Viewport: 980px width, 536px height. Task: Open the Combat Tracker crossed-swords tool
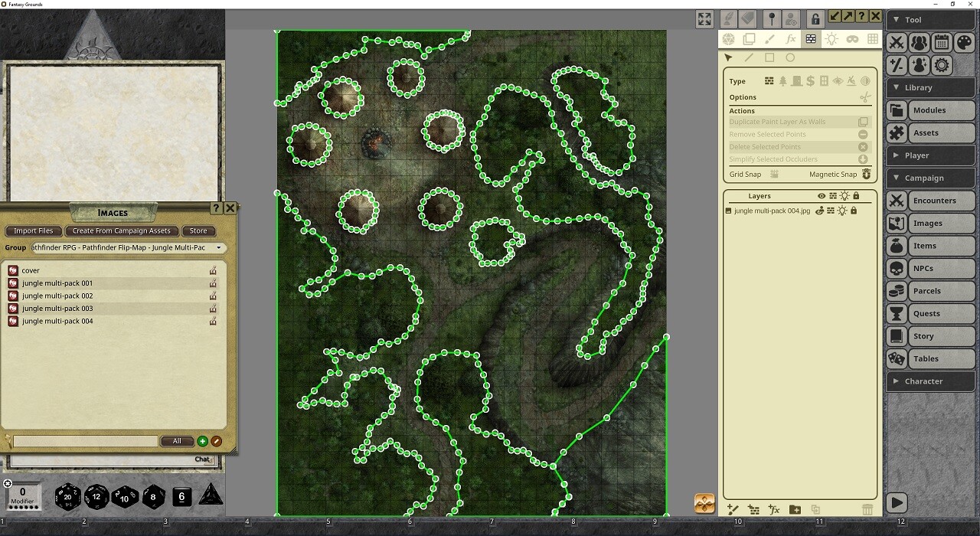click(x=897, y=42)
